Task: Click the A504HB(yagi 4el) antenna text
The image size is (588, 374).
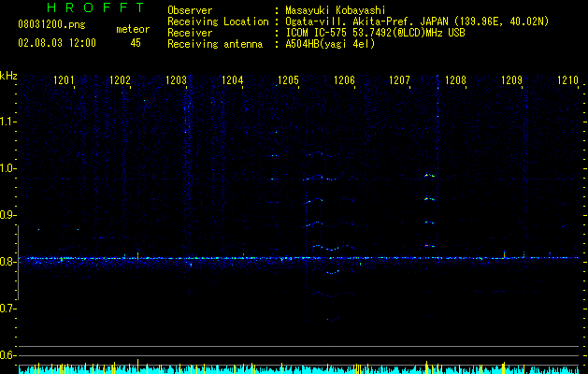Action: pyautogui.click(x=330, y=44)
